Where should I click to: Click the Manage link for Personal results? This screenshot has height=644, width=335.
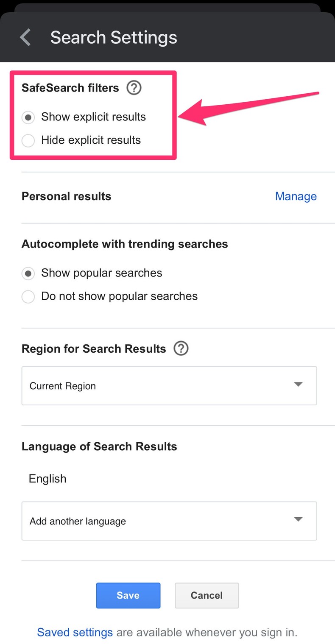[296, 196]
